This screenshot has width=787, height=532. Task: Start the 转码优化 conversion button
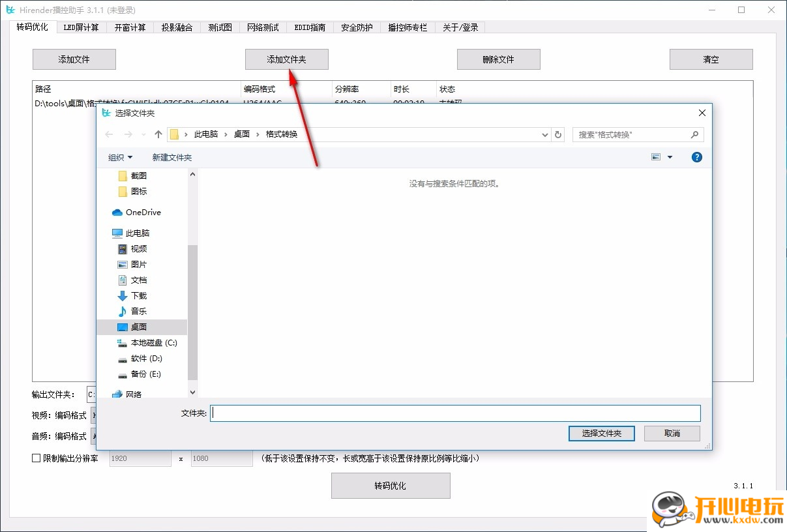pos(391,486)
